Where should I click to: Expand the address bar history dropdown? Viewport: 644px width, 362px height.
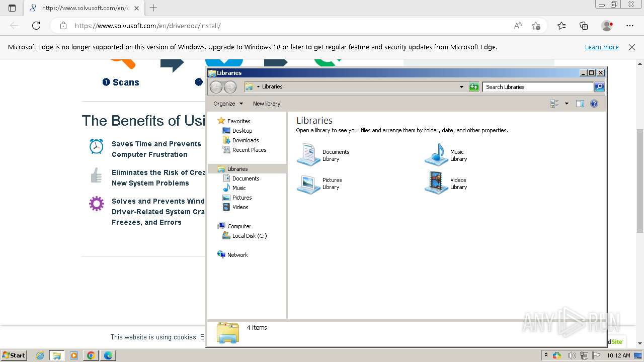click(x=461, y=87)
